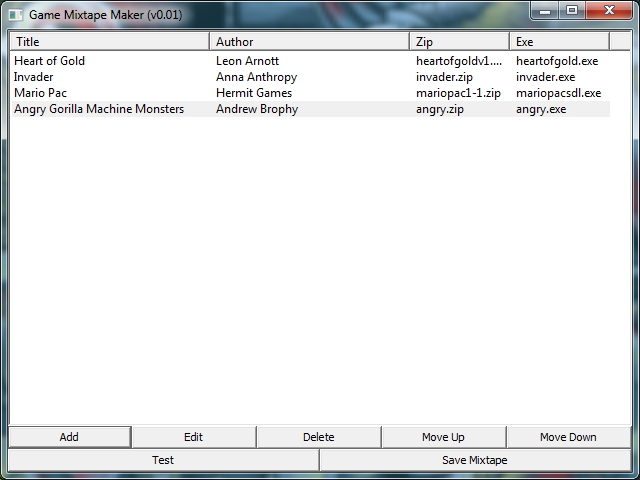
Task: Click the angry.exe cell
Action: coord(541,109)
